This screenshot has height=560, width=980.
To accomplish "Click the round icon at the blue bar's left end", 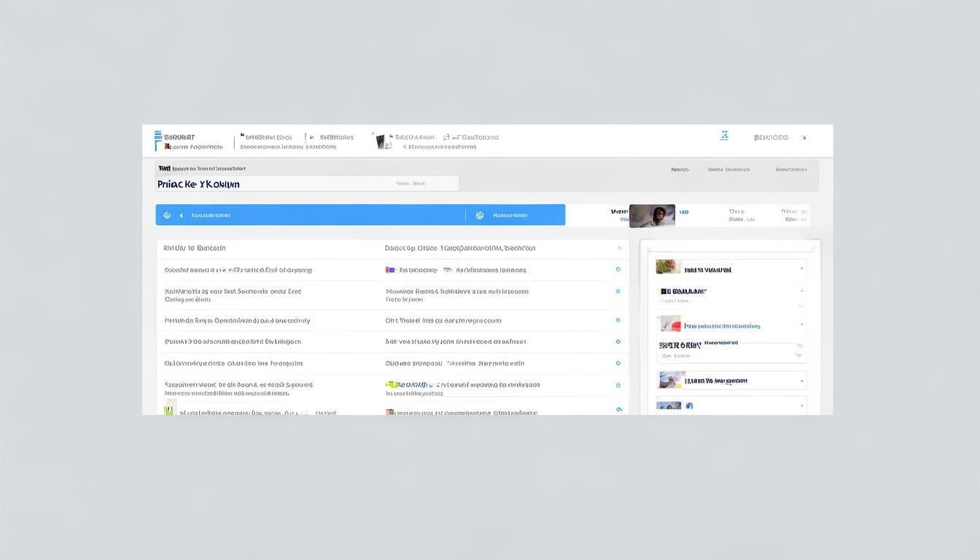I will 167,215.
